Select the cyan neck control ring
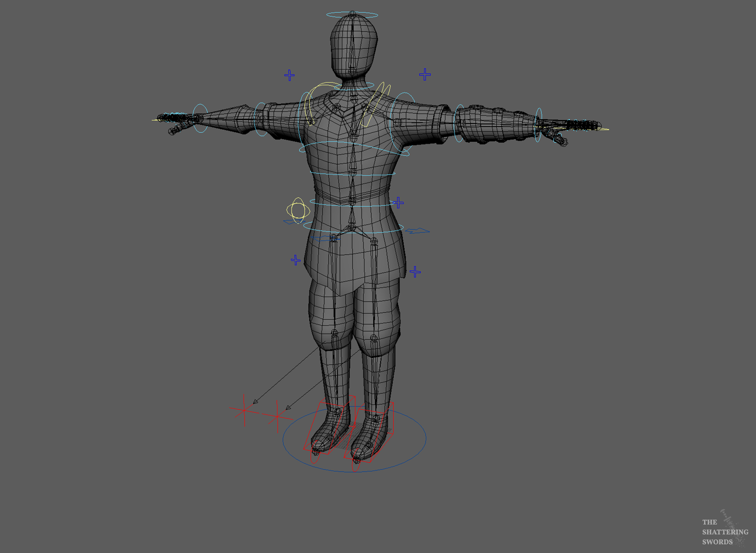Viewport: 756px width, 553px height. click(x=354, y=86)
